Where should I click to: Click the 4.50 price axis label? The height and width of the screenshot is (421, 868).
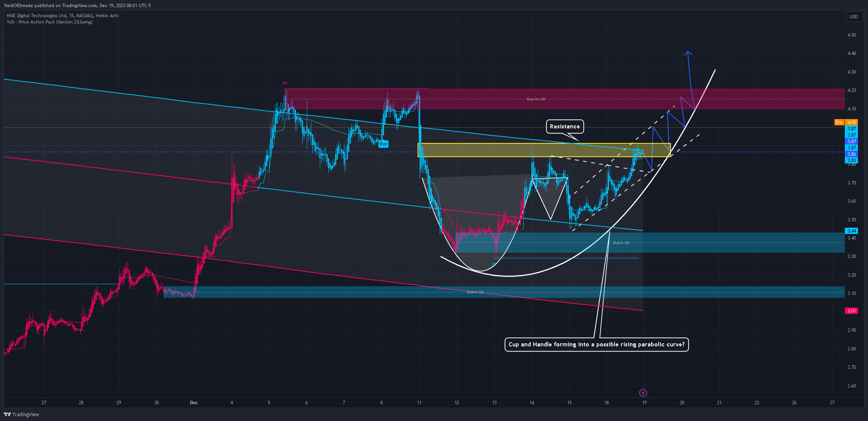pyautogui.click(x=852, y=35)
